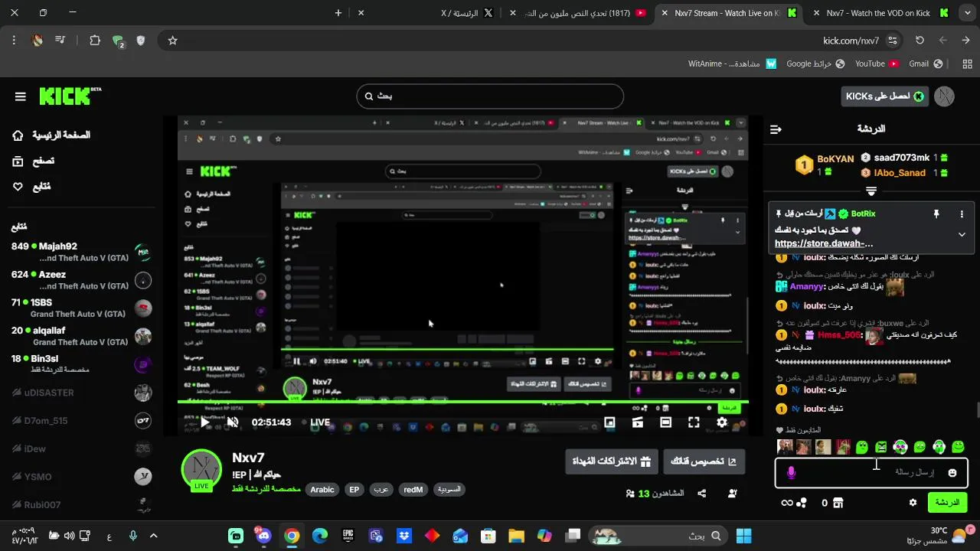Insert the angry green emote
This screenshot has height=551, width=980.
[x=881, y=447]
